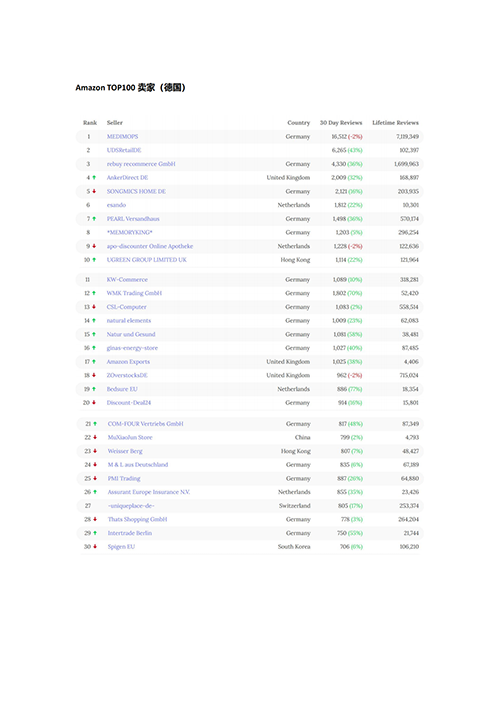Select the SONGMICS HOME DE link
This screenshot has height=707, width=500.
tap(136, 192)
